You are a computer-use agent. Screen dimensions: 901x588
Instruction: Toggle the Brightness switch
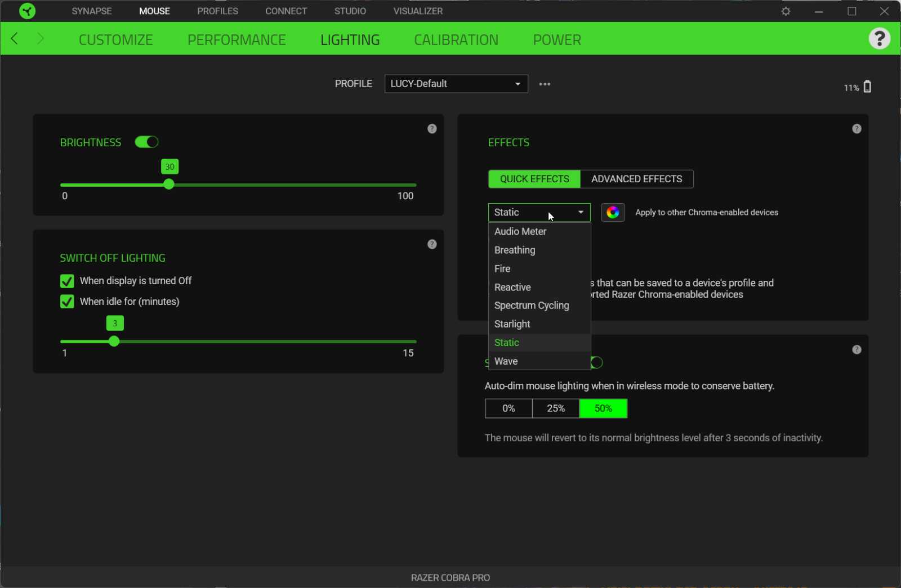(x=146, y=142)
